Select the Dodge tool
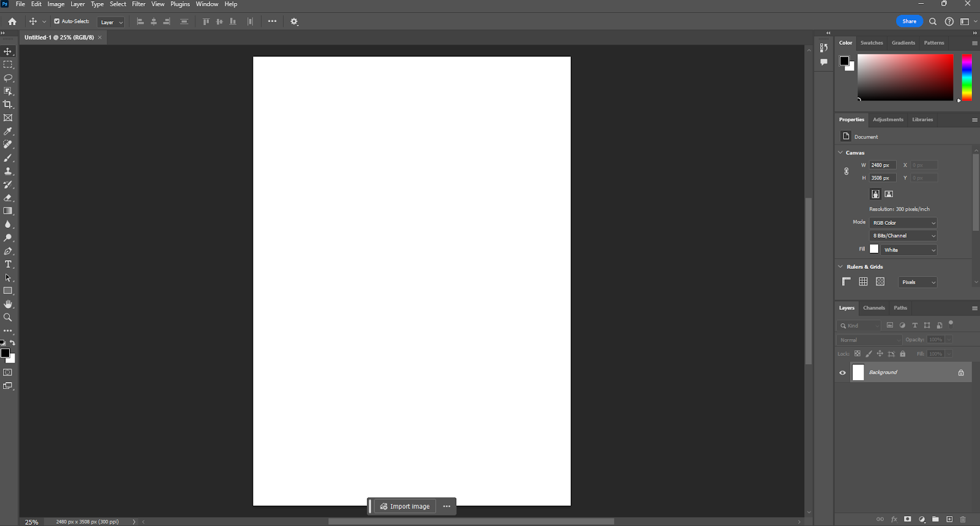This screenshot has height=526, width=980. 8,238
